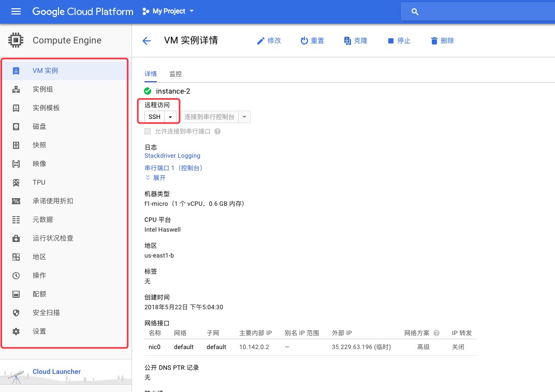The image size is (555, 392).
Task: Select 安全扫描 in the sidebar
Action: (x=65, y=313)
